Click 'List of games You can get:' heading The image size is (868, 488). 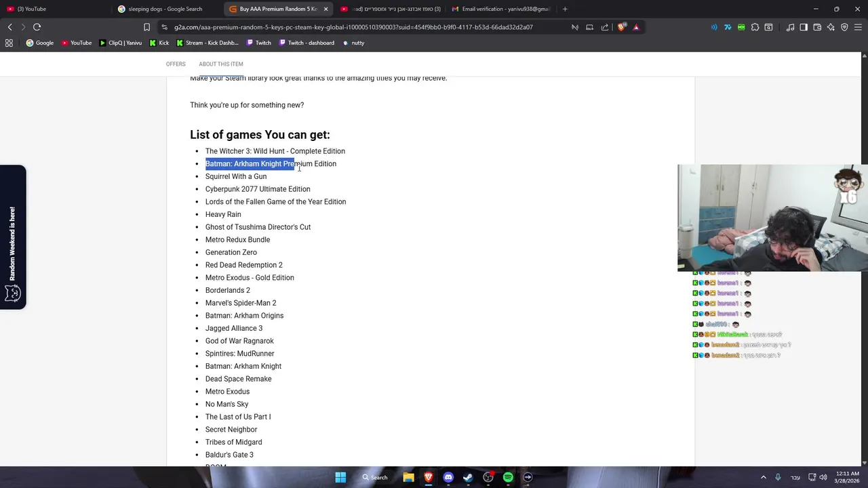point(260,135)
